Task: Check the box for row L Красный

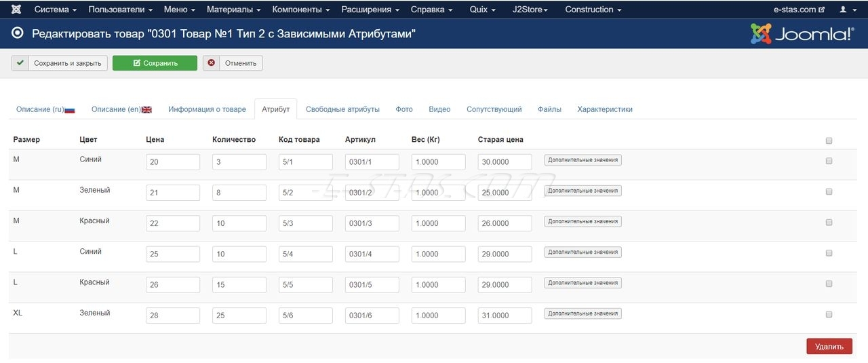Action: click(x=829, y=284)
